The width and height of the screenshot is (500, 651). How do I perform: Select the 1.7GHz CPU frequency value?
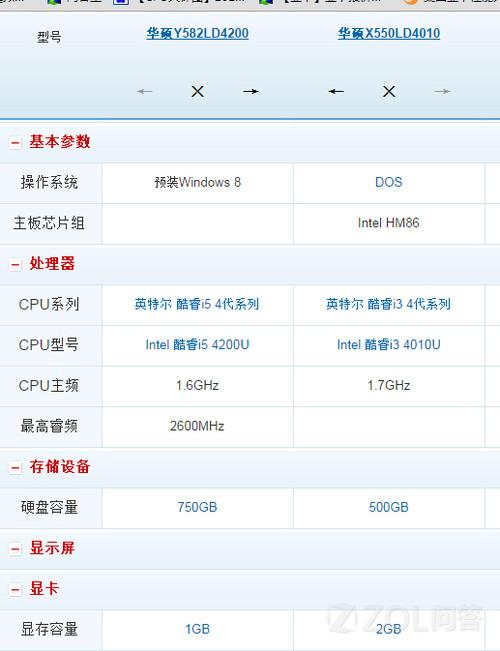click(x=389, y=386)
